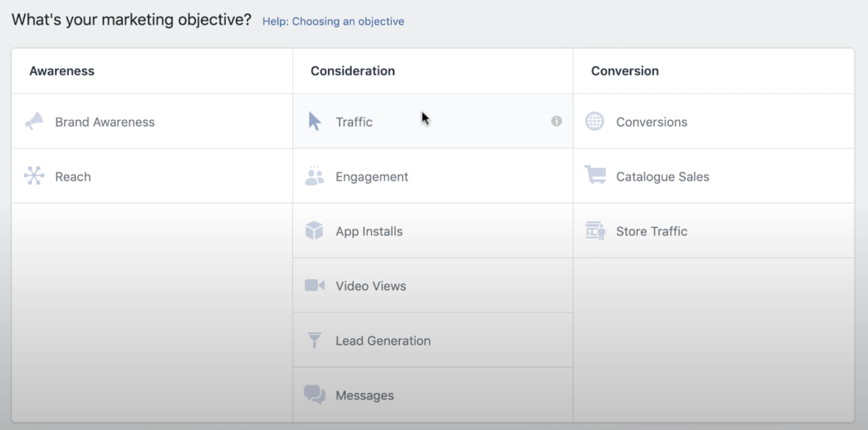The height and width of the screenshot is (430, 868).
Task: Select the Lead Generation objective
Action: (433, 340)
